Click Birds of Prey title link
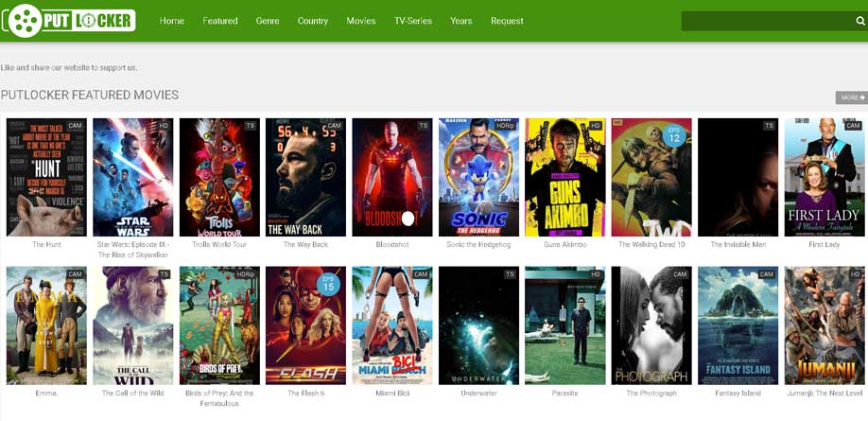 219,397
